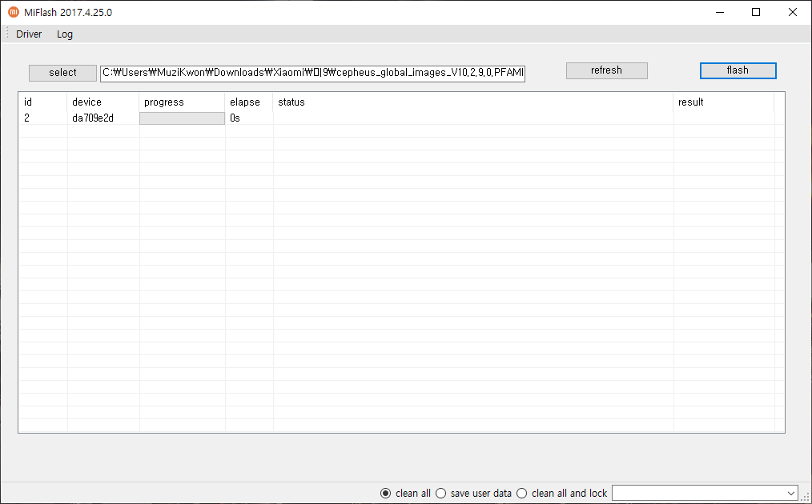Click the toolbar grip handle beside Driver
The width and height of the screenshot is (812, 504).
[6, 34]
